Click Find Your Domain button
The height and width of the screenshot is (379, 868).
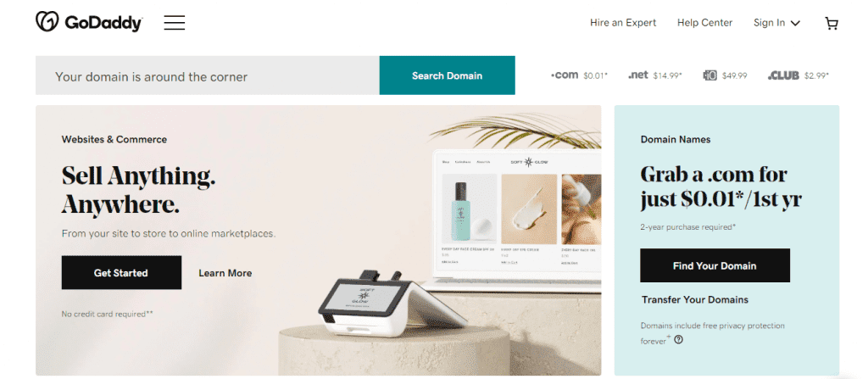[x=715, y=265]
